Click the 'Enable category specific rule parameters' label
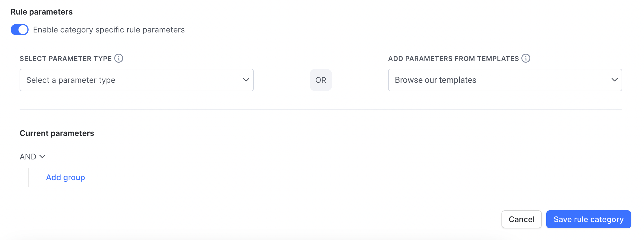The width and height of the screenshot is (644, 240). (109, 30)
